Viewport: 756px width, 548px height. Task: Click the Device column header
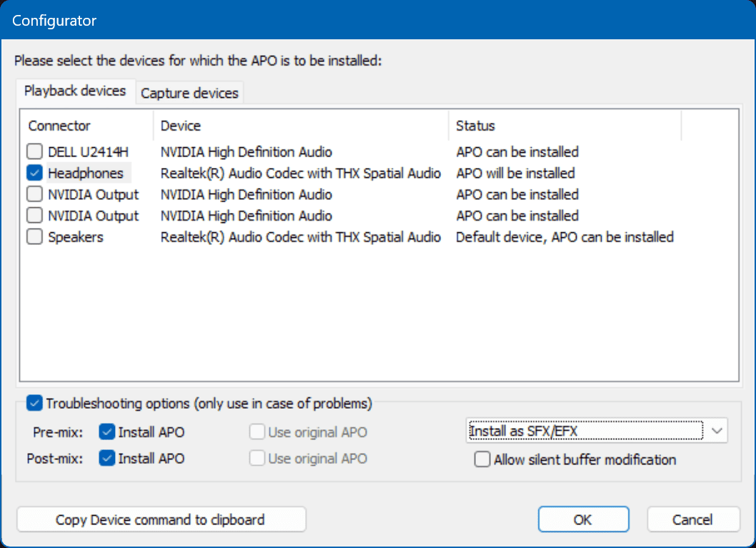[x=300, y=126]
